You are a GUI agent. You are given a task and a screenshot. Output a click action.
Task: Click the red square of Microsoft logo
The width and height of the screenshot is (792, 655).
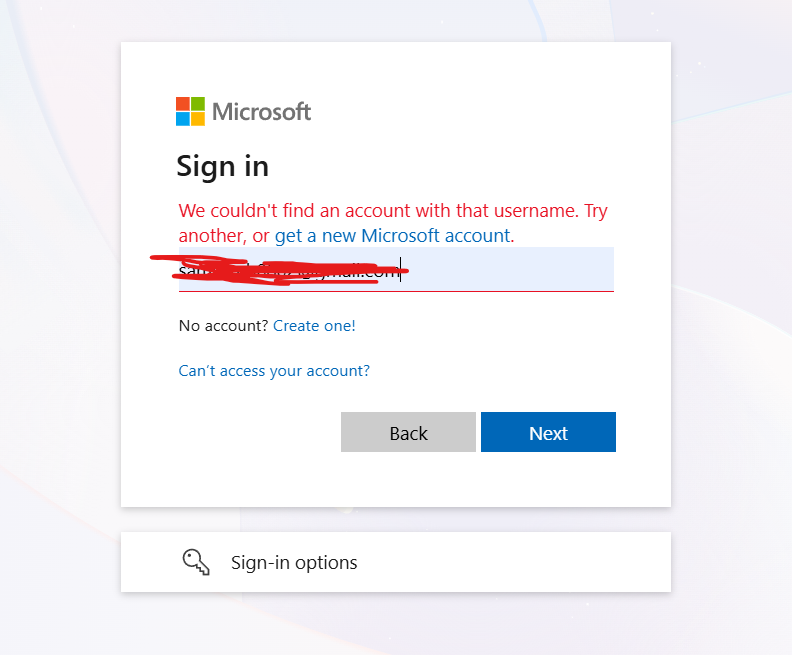(183, 104)
